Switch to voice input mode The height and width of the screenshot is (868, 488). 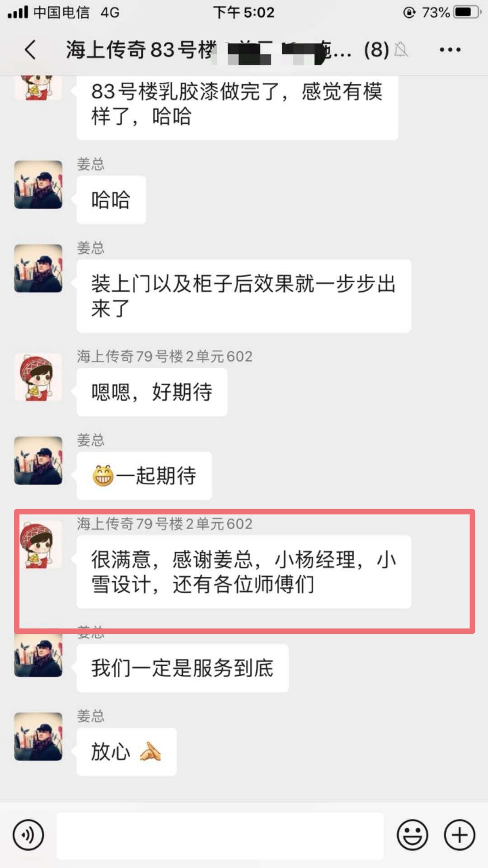28,835
